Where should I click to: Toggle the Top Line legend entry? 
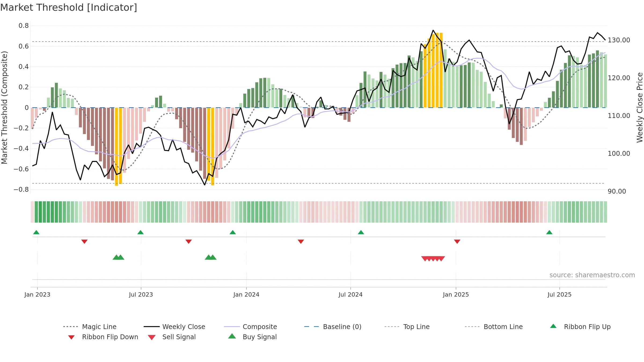(x=407, y=327)
